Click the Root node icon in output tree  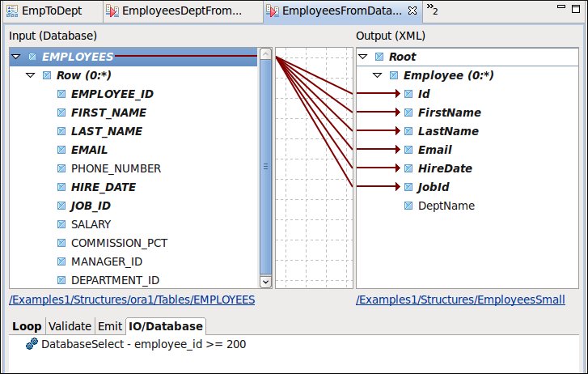click(x=379, y=57)
